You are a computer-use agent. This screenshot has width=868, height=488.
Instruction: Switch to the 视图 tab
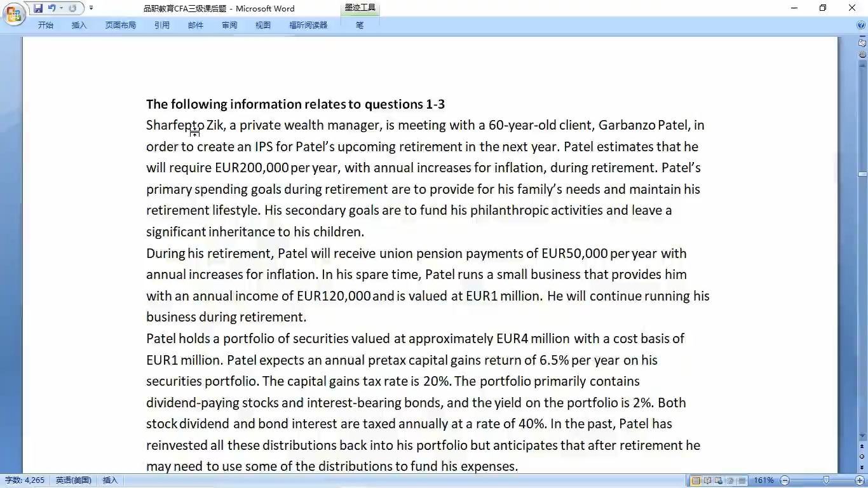tap(263, 25)
